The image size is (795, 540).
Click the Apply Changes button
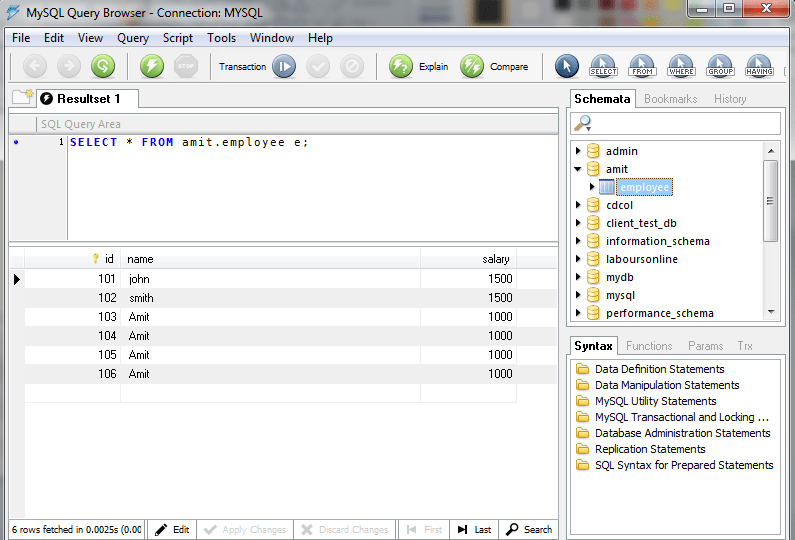tap(245, 529)
